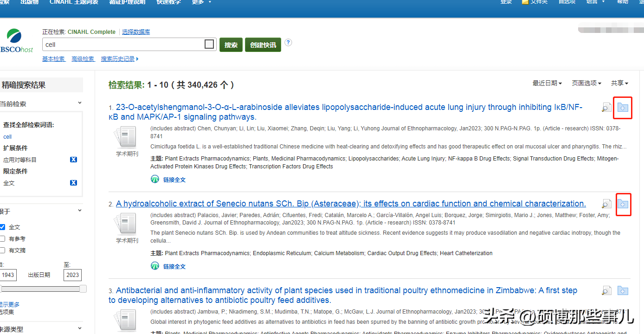This screenshot has width=644, height=334.
Task: Remove the 全文 limiter using X icon
Action: click(73, 183)
